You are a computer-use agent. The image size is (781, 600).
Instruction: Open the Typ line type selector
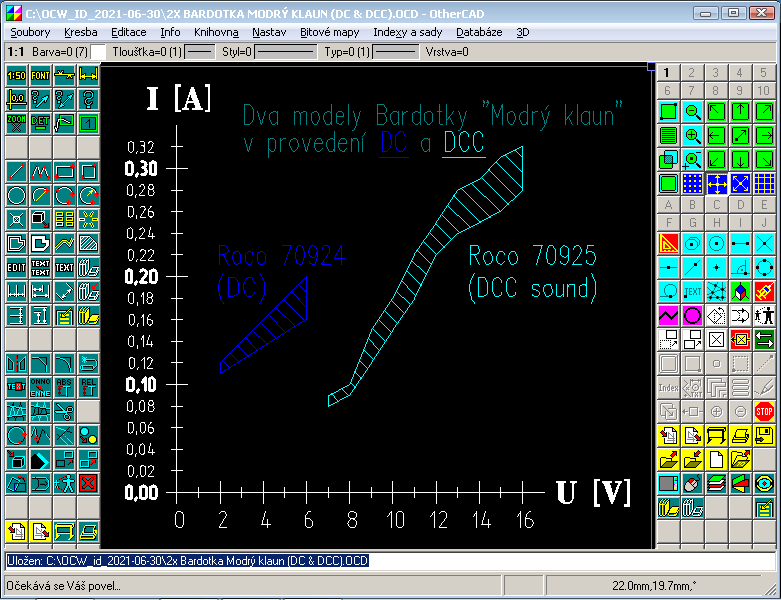point(396,52)
